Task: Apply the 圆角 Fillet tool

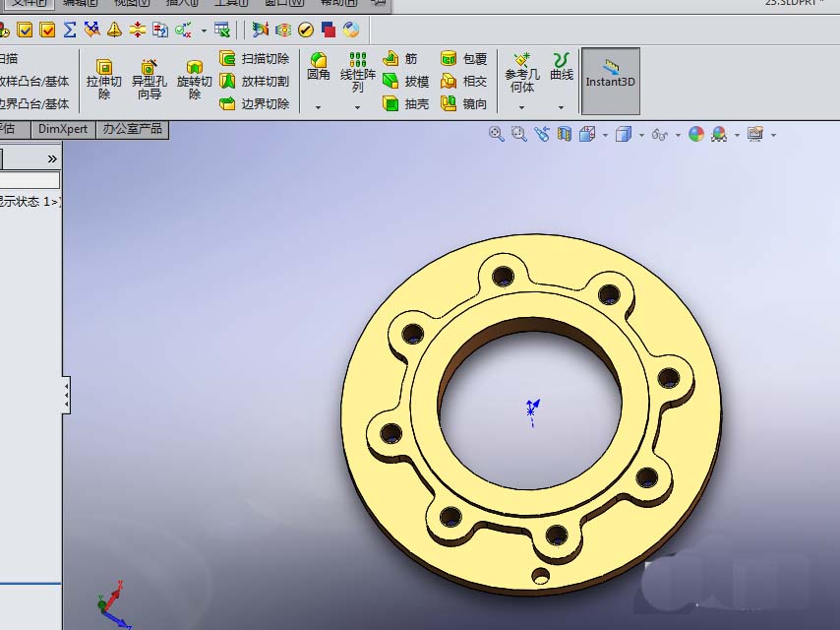Action: click(319, 69)
